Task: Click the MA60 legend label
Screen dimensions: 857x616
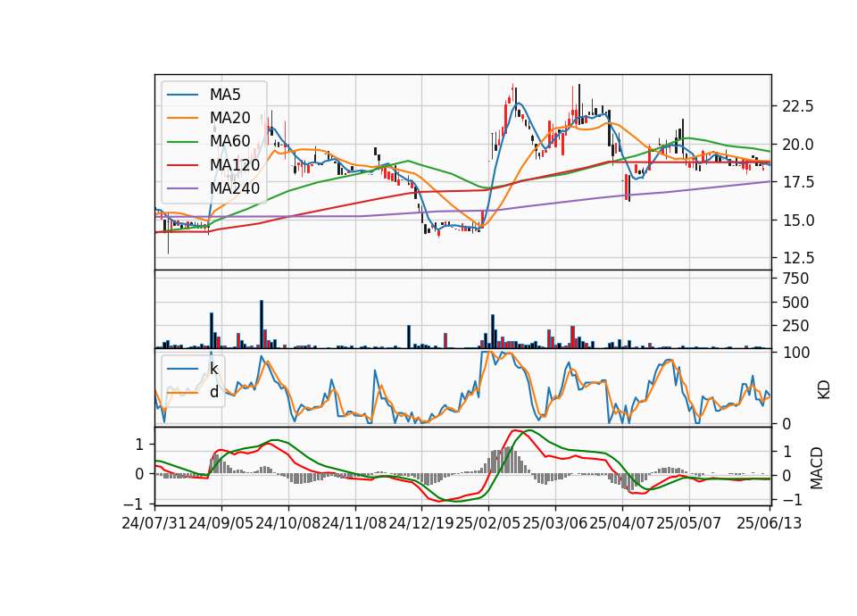Action: click(230, 142)
